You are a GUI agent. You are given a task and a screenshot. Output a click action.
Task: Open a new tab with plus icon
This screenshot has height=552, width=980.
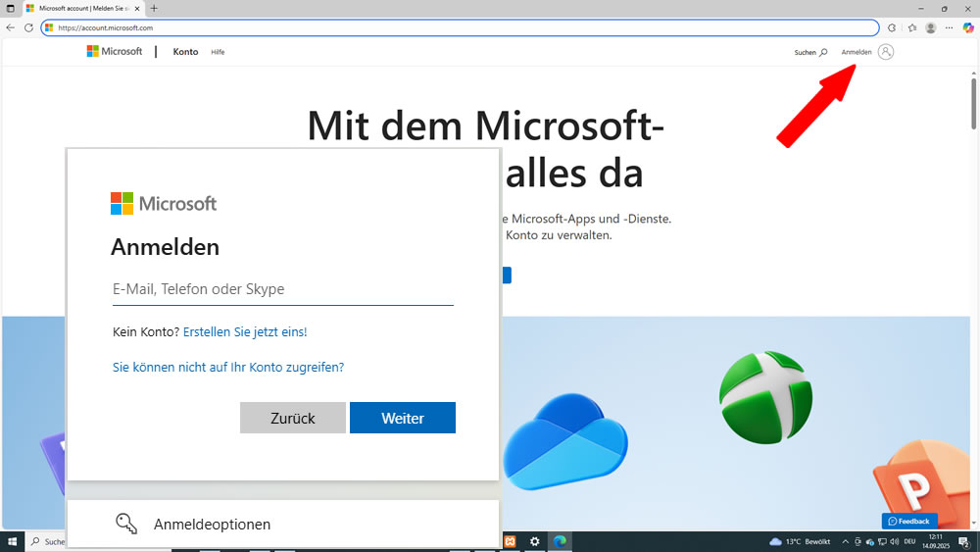[154, 8]
